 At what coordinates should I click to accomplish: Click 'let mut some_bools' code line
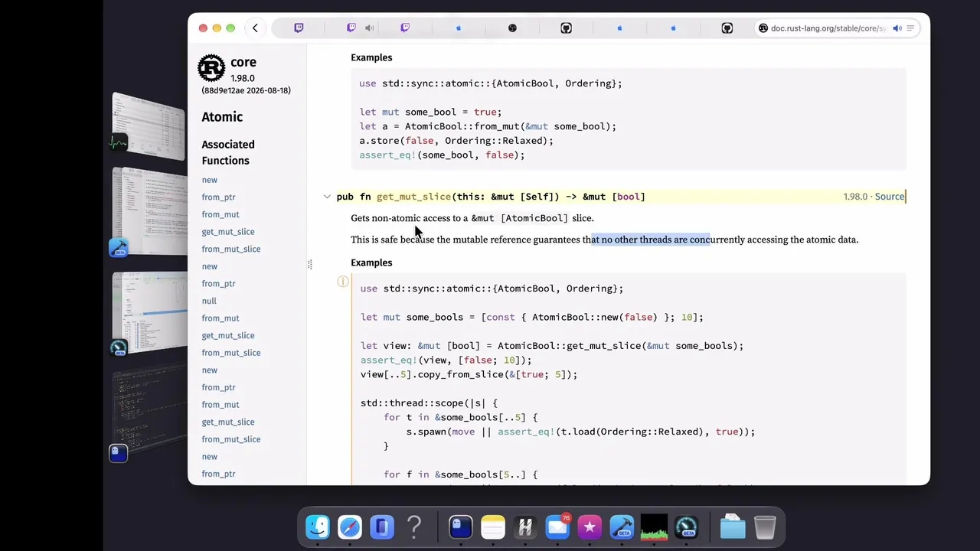(x=531, y=317)
